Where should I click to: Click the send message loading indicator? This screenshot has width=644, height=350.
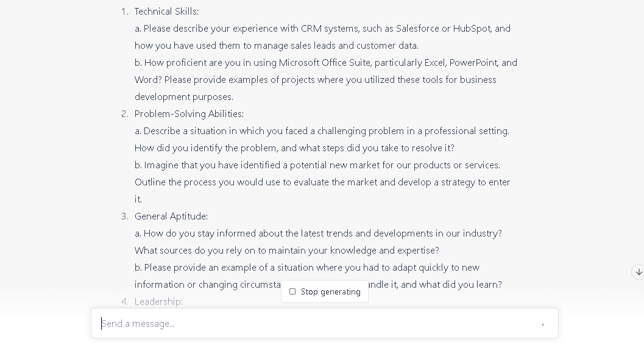point(542,324)
